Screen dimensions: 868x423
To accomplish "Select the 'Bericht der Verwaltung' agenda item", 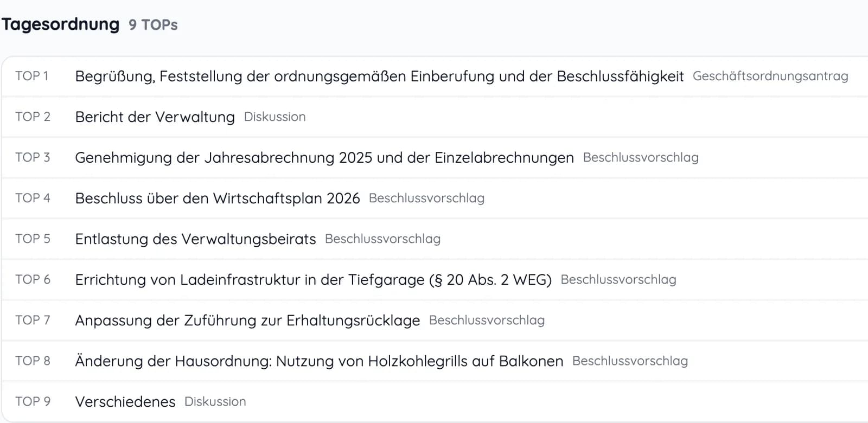I will pyautogui.click(x=155, y=117).
